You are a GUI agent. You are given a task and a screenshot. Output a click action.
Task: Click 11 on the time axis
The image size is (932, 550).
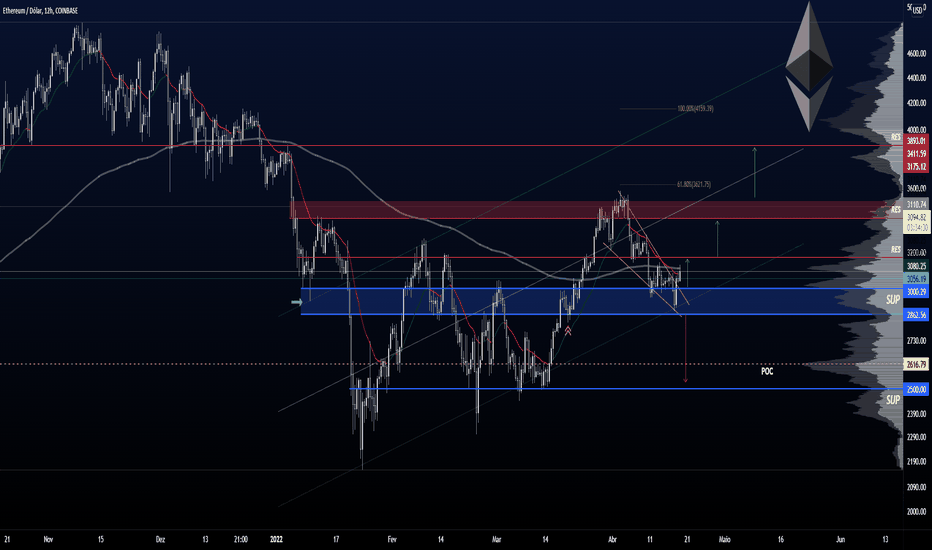click(650, 540)
